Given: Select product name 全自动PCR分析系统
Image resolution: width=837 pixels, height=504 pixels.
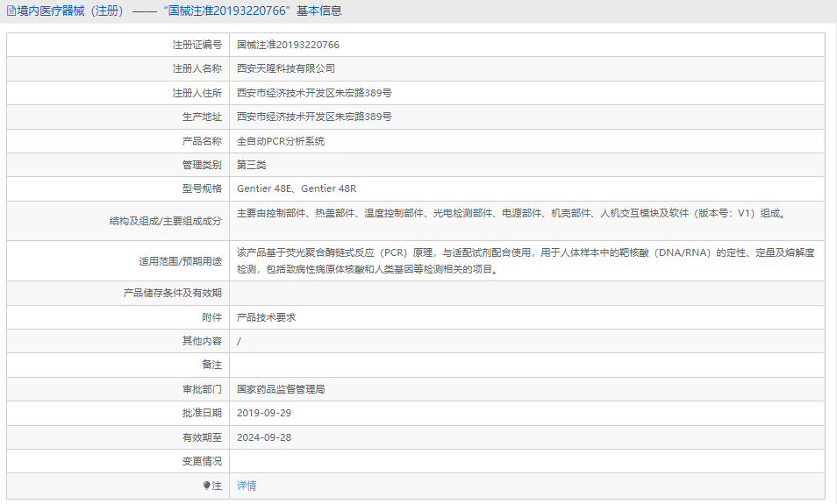Looking at the screenshot, I should [281, 141].
